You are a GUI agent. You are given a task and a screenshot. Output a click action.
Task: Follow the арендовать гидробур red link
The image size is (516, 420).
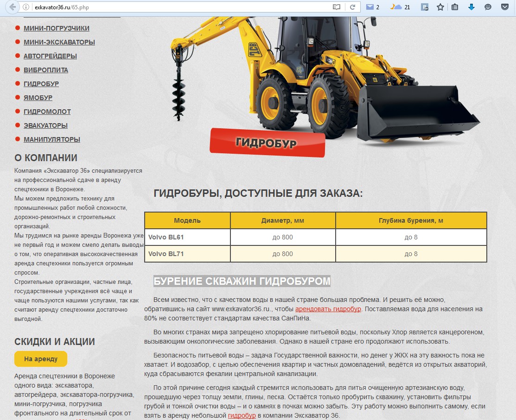coord(328,309)
